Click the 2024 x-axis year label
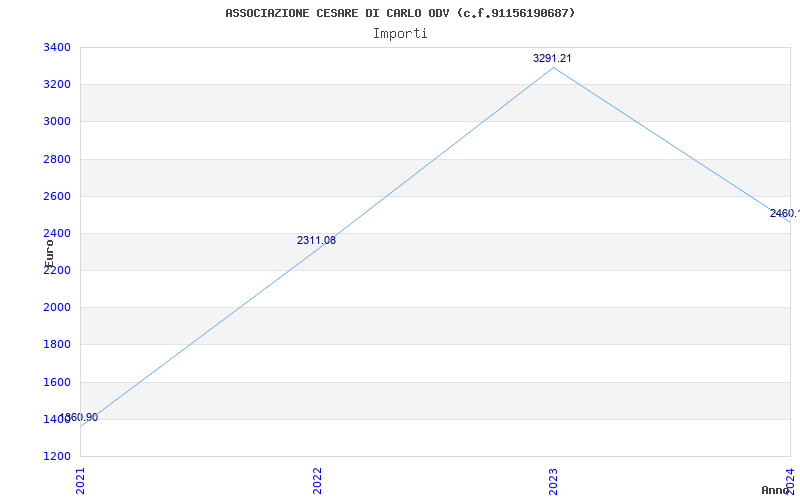Image resolution: width=800 pixels, height=500 pixels. pyautogui.click(x=790, y=481)
